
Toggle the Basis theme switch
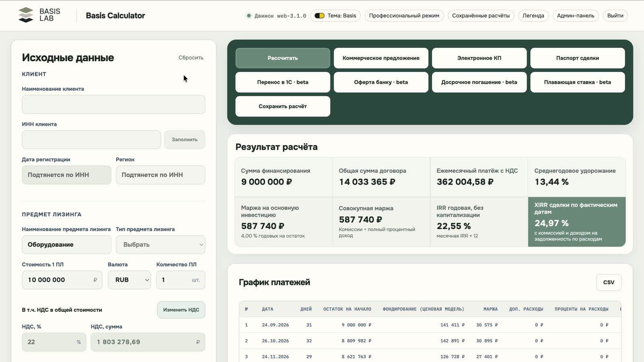point(320,16)
